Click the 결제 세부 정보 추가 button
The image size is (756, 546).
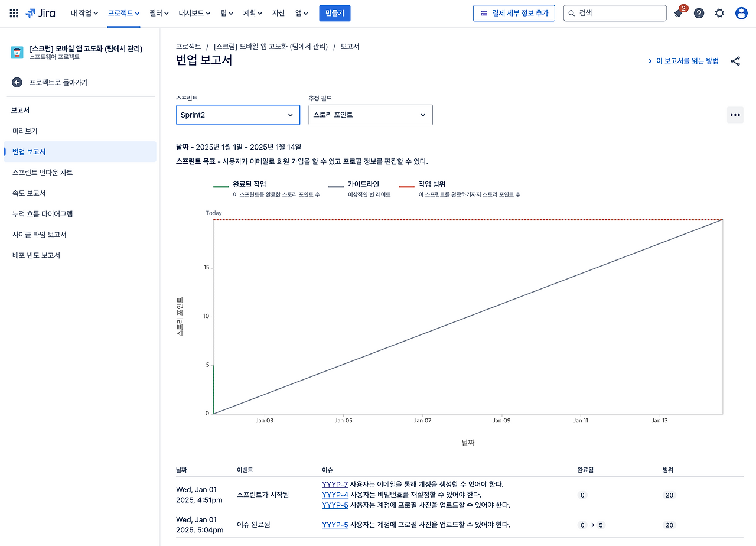pyautogui.click(x=514, y=13)
